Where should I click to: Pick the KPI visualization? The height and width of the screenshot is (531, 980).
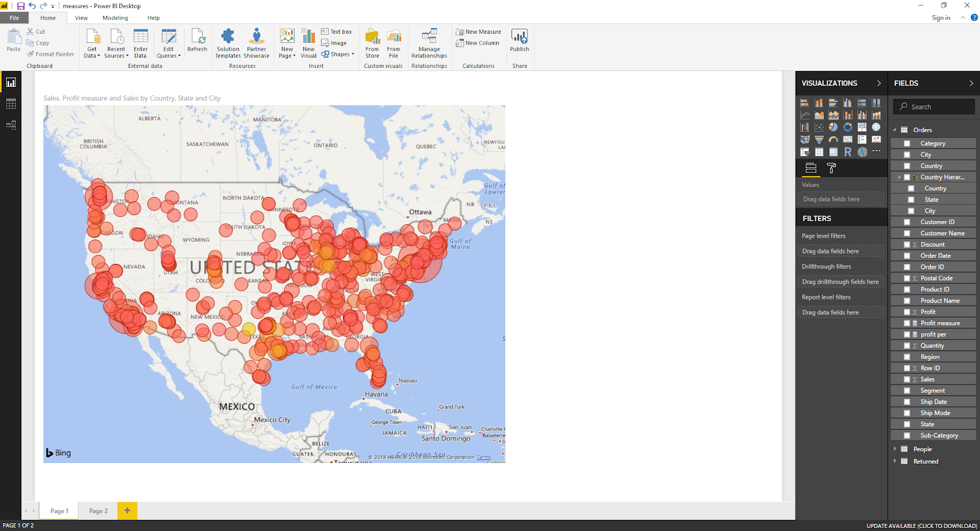[876, 140]
